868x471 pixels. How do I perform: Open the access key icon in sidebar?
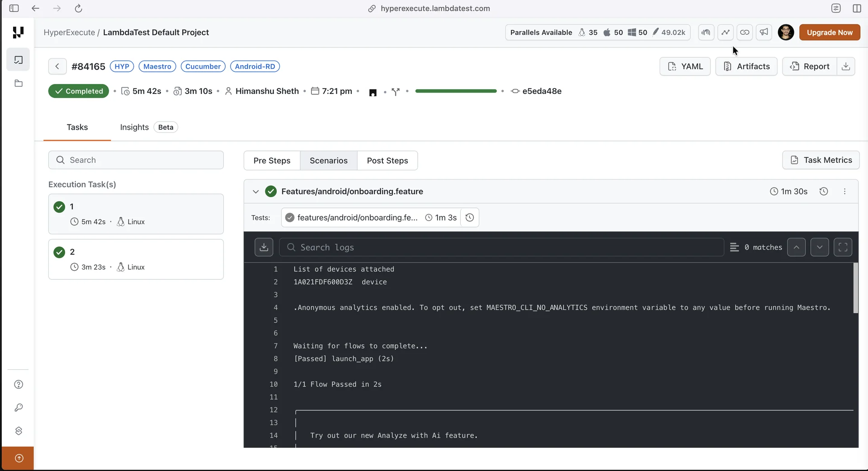(19, 408)
